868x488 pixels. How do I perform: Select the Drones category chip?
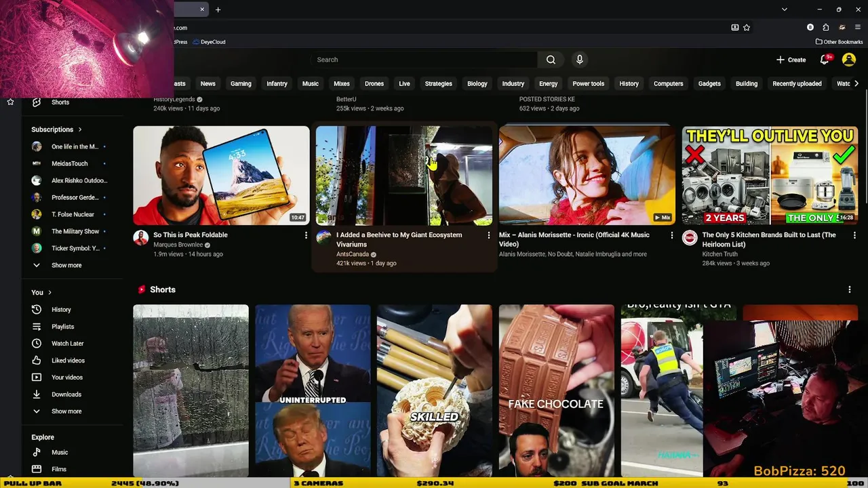point(374,84)
